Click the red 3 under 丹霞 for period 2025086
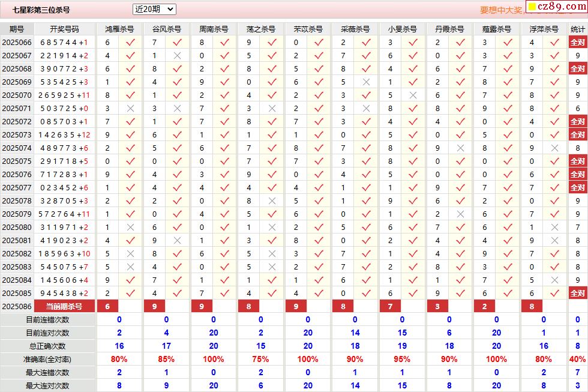This screenshot has width=588, height=392. [437, 307]
